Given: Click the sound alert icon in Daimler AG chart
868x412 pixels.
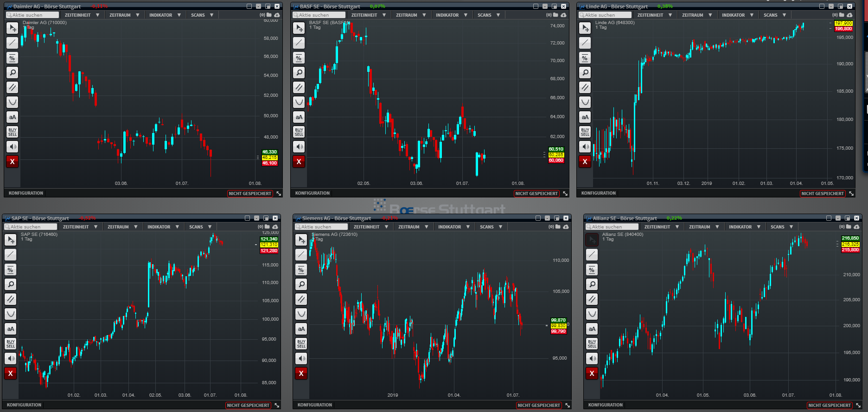Looking at the screenshot, I should click(13, 146).
